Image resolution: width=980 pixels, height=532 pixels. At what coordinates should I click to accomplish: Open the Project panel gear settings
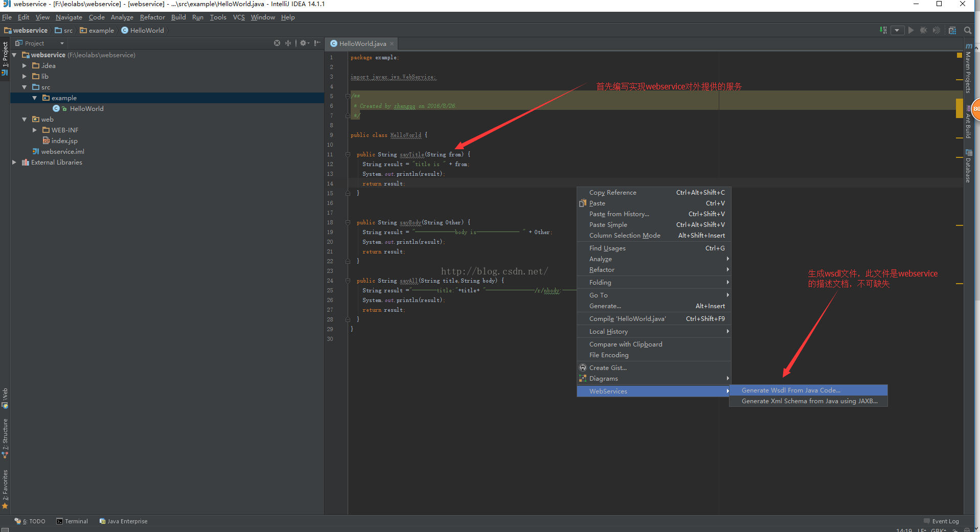click(x=304, y=43)
